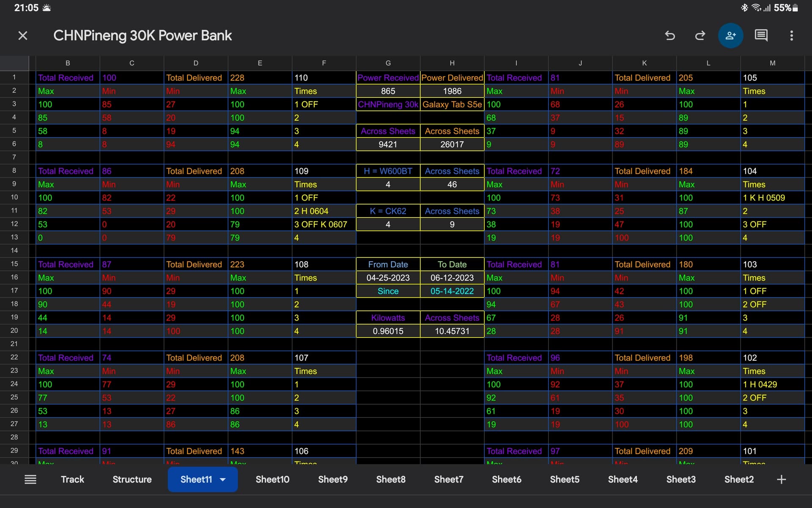Tap the redo arrow icon
This screenshot has width=812, height=508.
click(700, 36)
